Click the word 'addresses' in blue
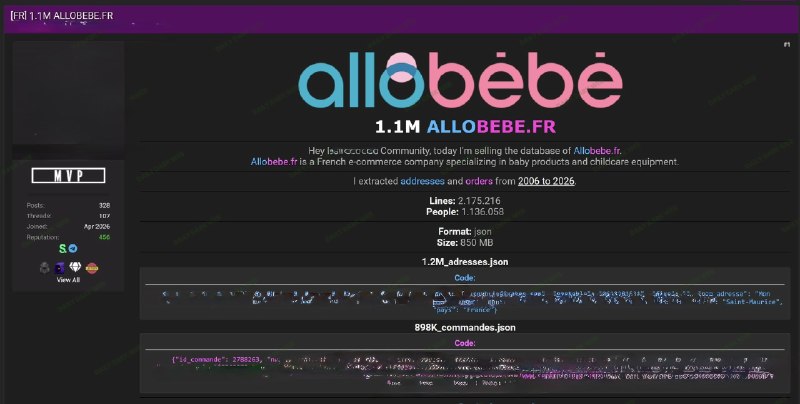This screenshot has width=800, height=404. click(x=422, y=181)
